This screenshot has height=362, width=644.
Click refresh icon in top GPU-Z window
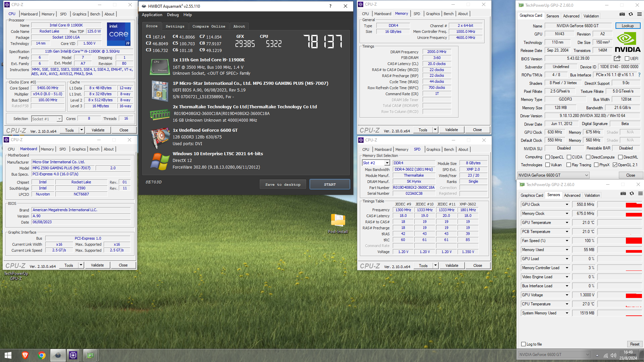(631, 14)
